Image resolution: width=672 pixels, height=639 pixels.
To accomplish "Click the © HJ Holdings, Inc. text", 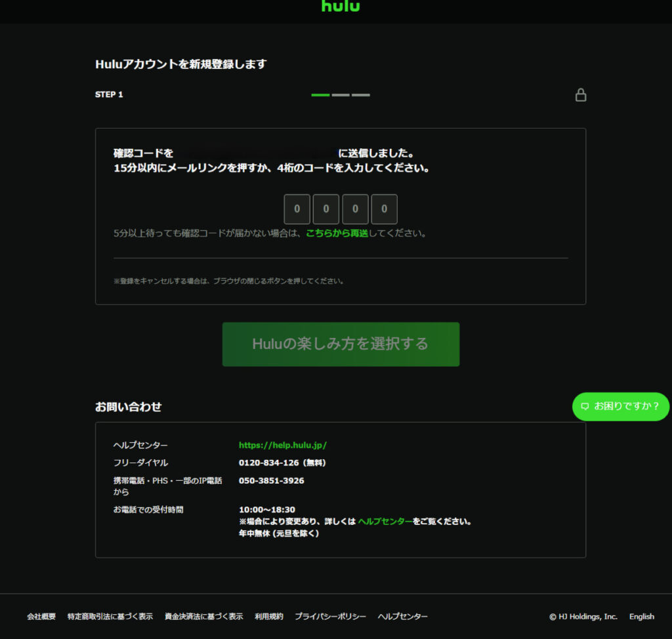I will tap(583, 616).
